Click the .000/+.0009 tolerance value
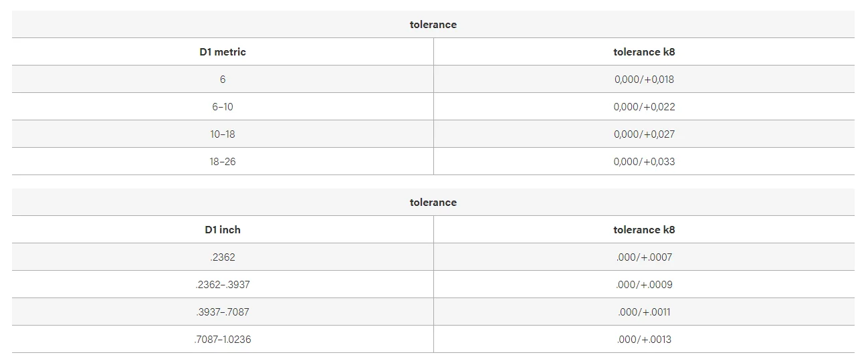 [644, 284]
